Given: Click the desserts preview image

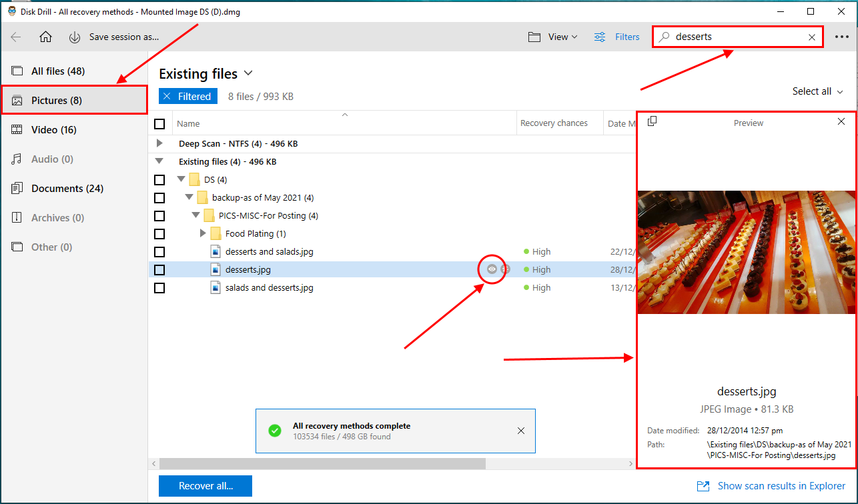Looking at the screenshot, I should (747, 252).
